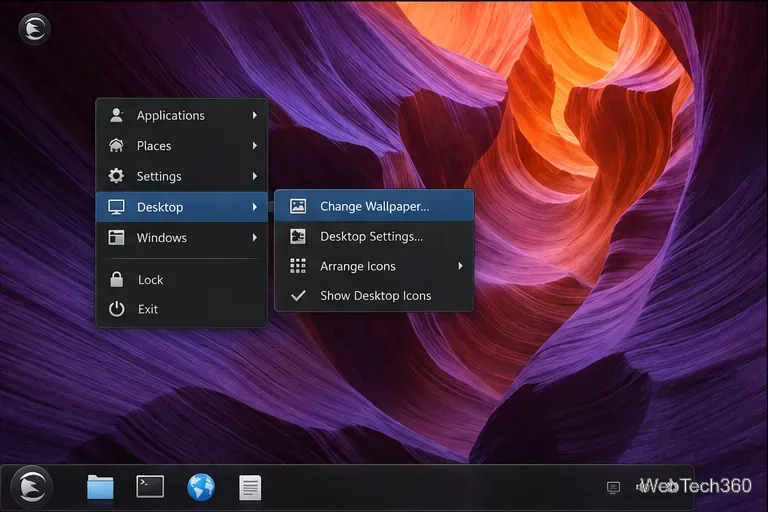This screenshot has height=512, width=768.
Task: Launch the file manager folder icon in shelf
Action: click(100, 487)
